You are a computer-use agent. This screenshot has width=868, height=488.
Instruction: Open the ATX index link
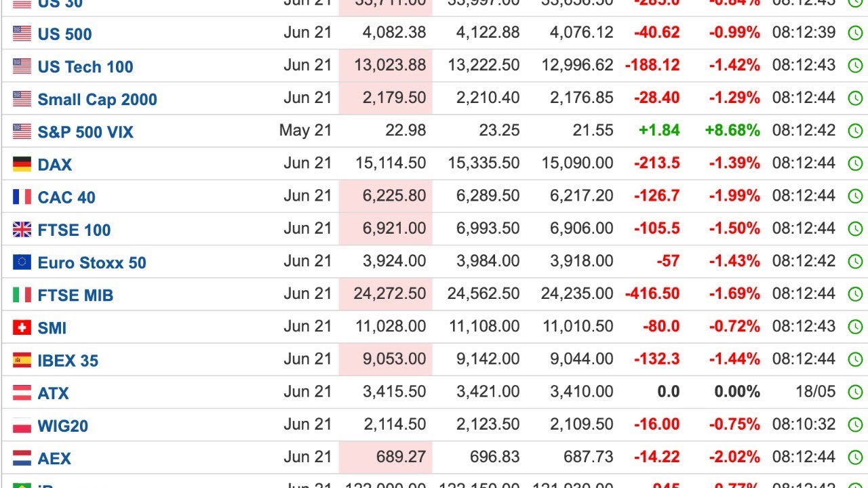(x=53, y=393)
